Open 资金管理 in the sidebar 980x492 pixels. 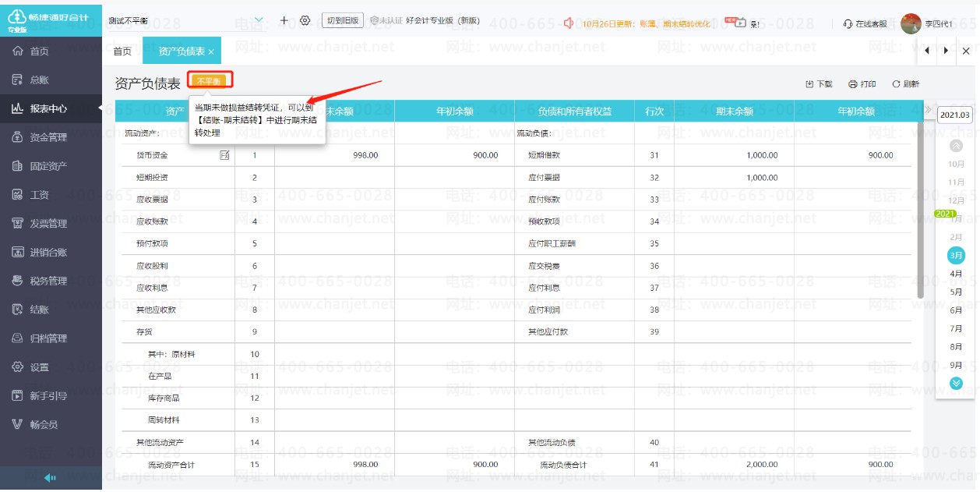(x=51, y=137)
